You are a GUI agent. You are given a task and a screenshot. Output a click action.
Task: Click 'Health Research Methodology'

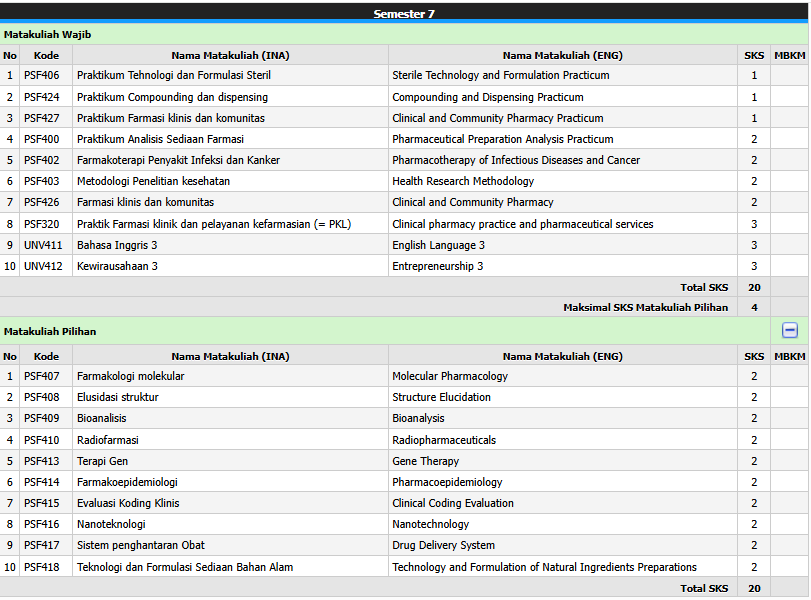[463, 182]
